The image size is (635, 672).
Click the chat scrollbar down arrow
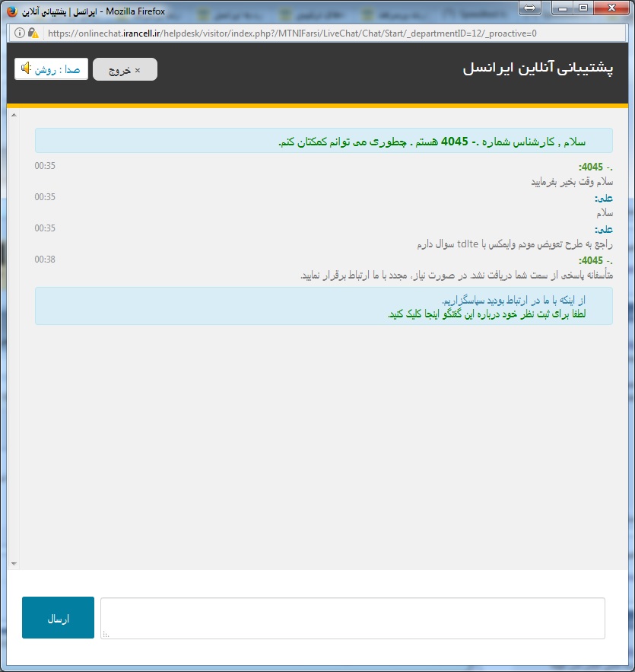14,564
